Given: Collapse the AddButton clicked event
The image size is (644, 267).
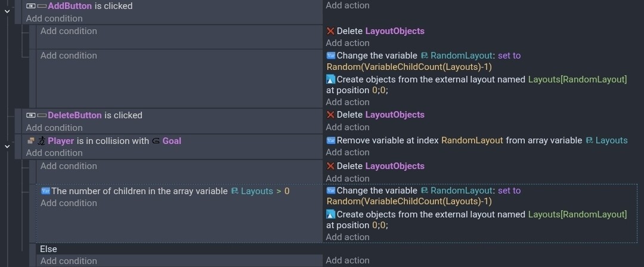Looking at the screenshot, I should click(x=7, y=10).
